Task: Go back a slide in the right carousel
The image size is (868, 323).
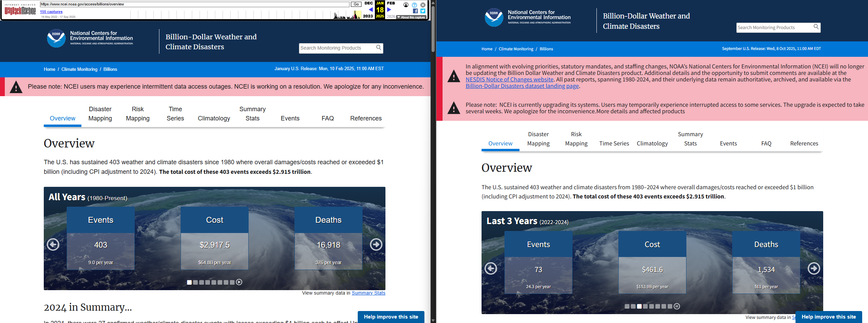Action: tap(491, 268)
